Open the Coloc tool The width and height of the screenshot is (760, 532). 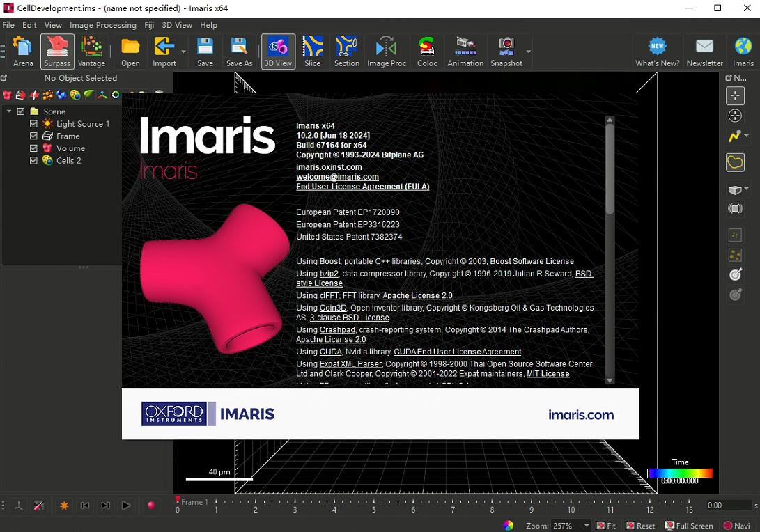(x=426, y=52)
